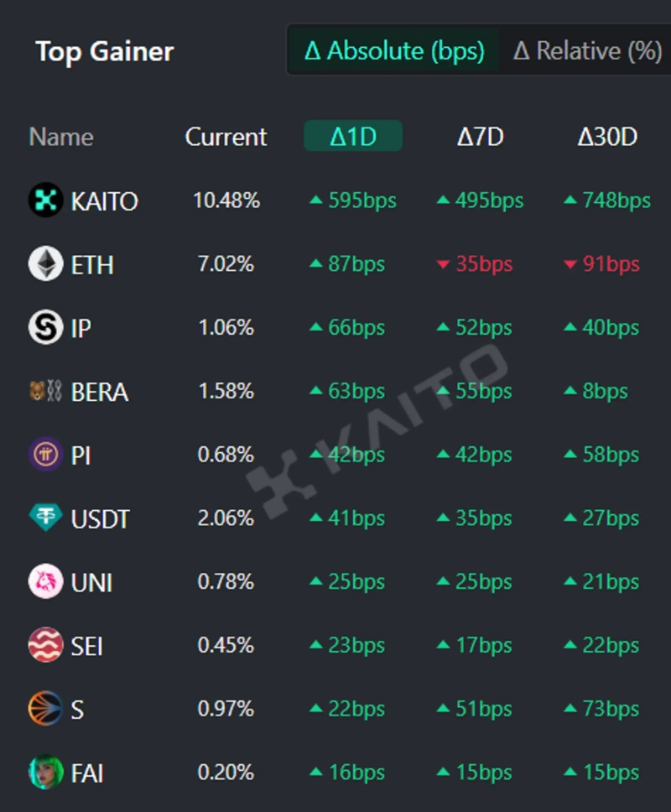Switch to Δ Absolute (bps) view
The width and height of the screenshot is (671, 812).
(394, 51)
